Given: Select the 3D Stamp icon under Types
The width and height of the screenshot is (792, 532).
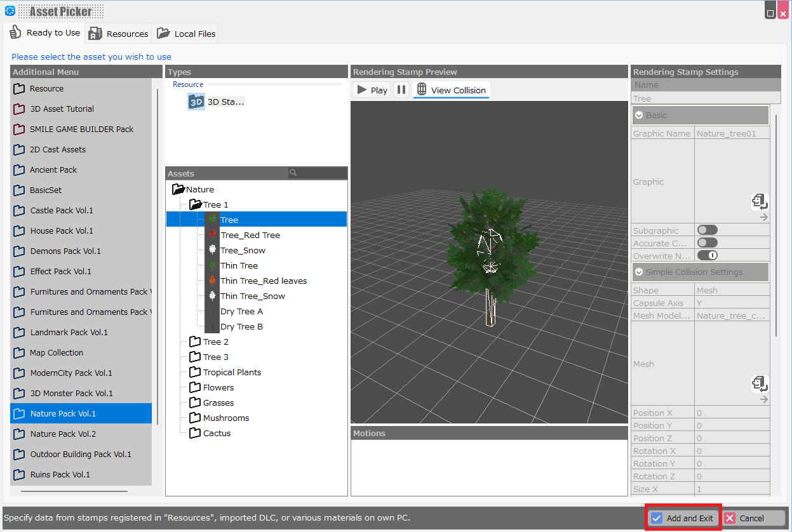Looking at the screenshot, I should pyautogui.click(x=197, y=102).
